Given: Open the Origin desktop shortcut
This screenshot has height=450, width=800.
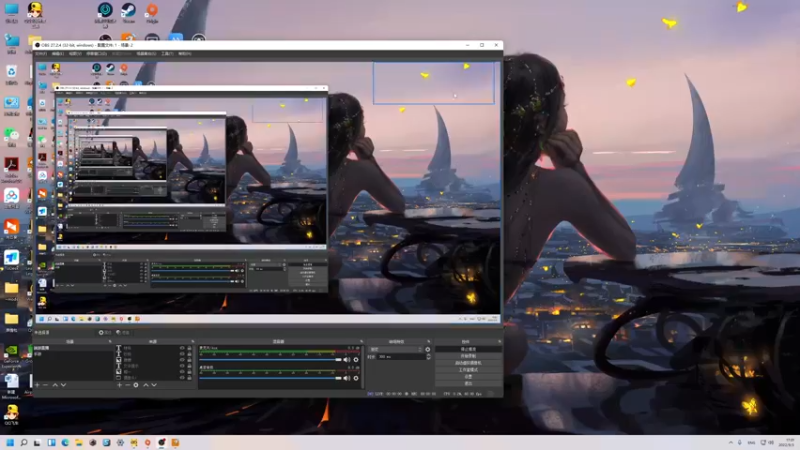Looking at the screenshot, I should tap(152, 12).
